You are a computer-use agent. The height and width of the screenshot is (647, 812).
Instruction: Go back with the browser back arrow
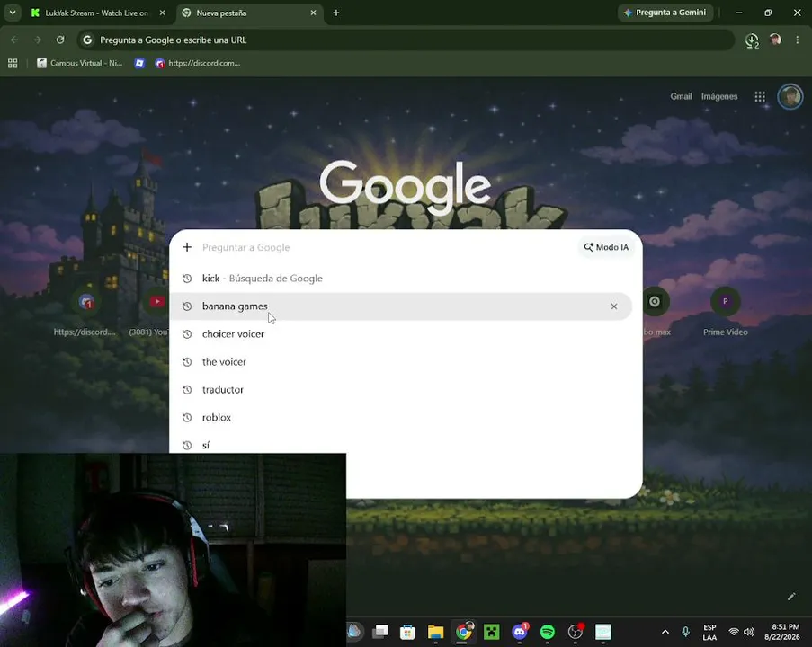pos(14,40)
